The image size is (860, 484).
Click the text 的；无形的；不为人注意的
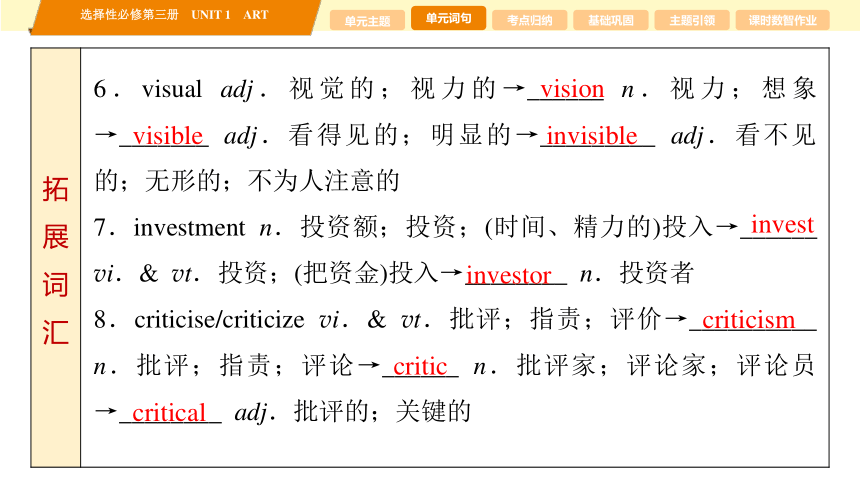(247, 181)
